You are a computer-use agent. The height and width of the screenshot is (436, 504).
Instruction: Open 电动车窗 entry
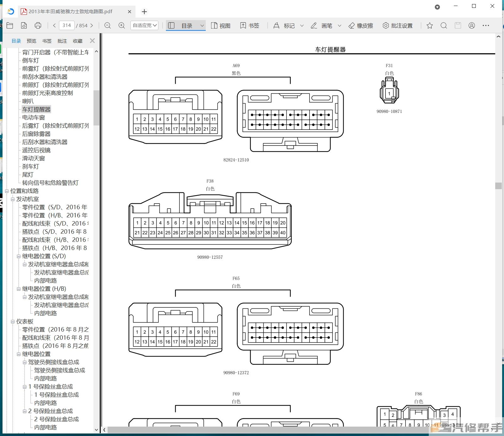pyautogui.click(x=34, y=117)
